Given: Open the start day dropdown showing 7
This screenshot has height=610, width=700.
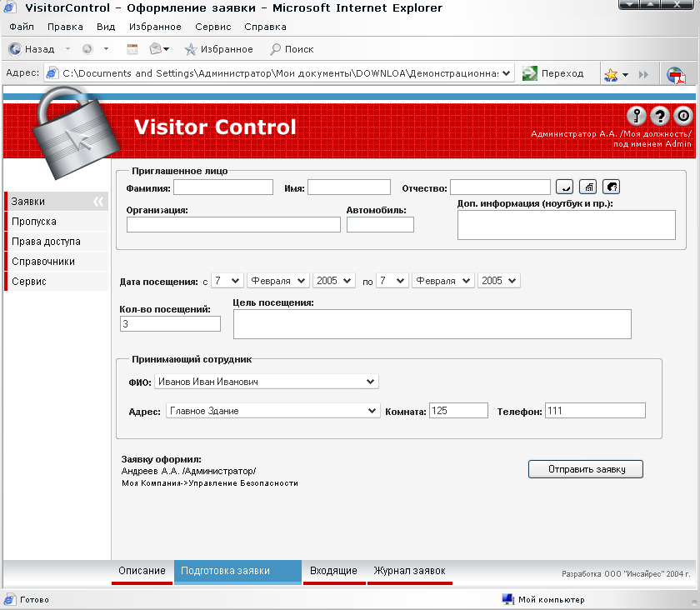Looking at the screenshot, I should 227,281.
